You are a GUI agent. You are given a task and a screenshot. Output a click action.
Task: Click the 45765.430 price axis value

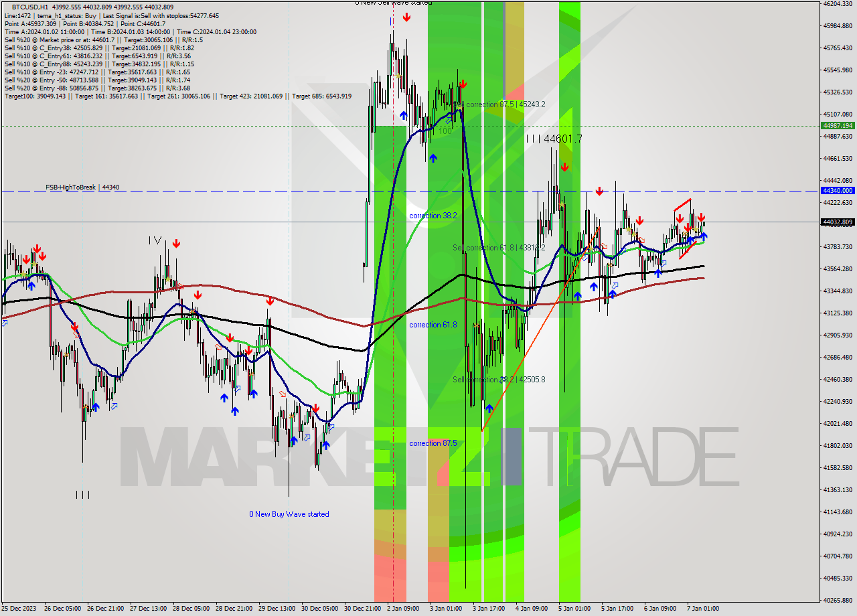tap(837, 48)
